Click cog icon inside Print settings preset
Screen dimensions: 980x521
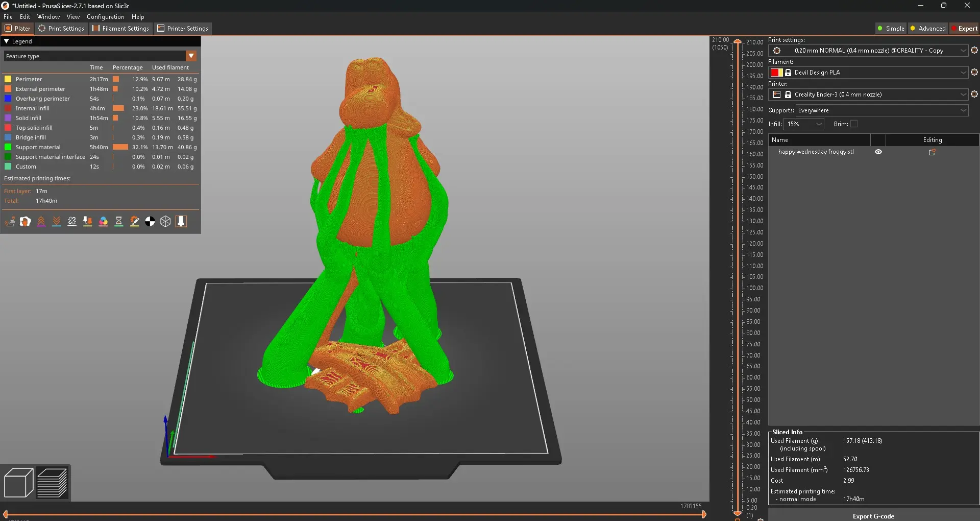coord(777,51)
